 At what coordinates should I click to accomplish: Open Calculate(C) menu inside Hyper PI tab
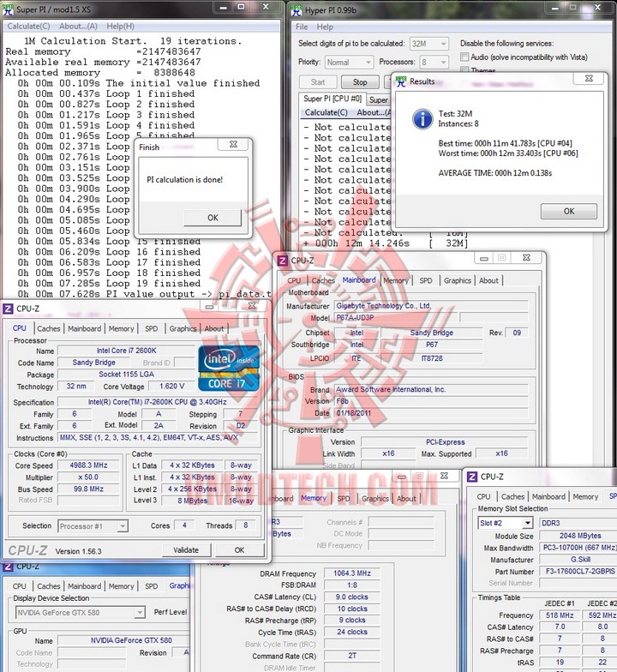(326, 112)
